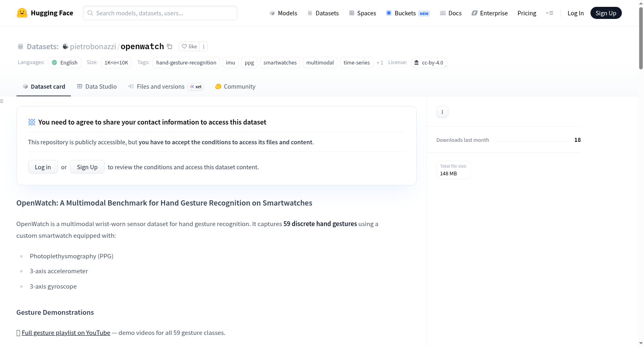The image size is (644, 347).
Task: Select the English language tag
Action: 65,62
